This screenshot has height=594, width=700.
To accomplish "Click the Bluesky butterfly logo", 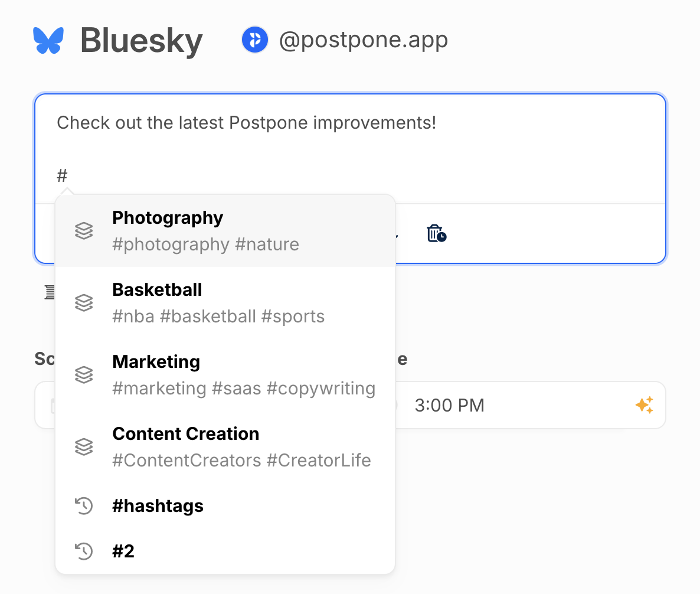I will pos(48,40).
